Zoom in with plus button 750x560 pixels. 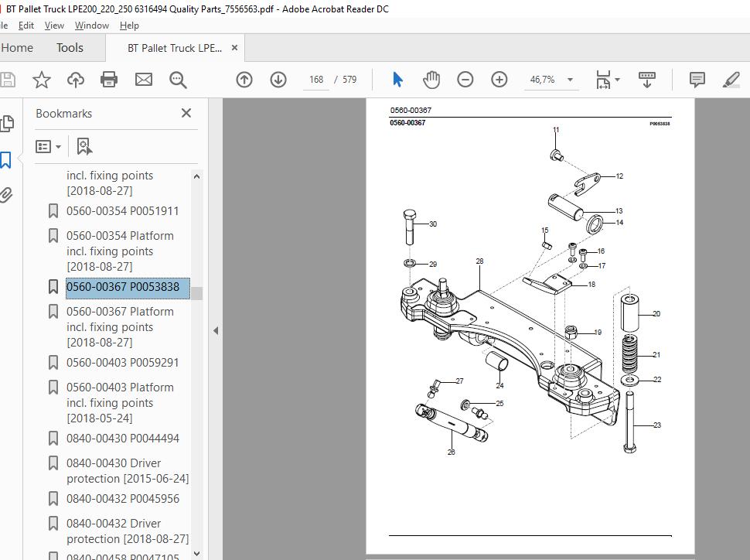point(499,80)
